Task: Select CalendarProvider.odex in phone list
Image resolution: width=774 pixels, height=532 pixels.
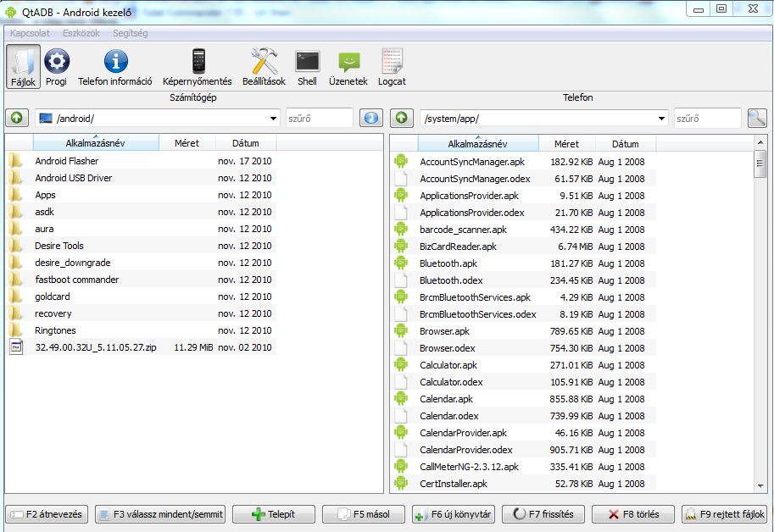Action: pos(523,450)
